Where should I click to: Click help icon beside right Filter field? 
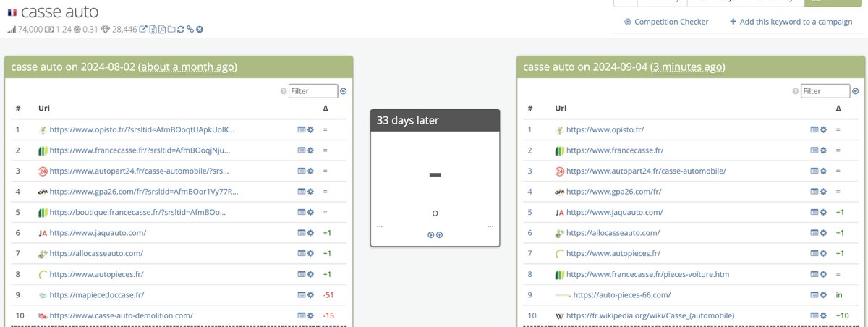tap(795, 91)
